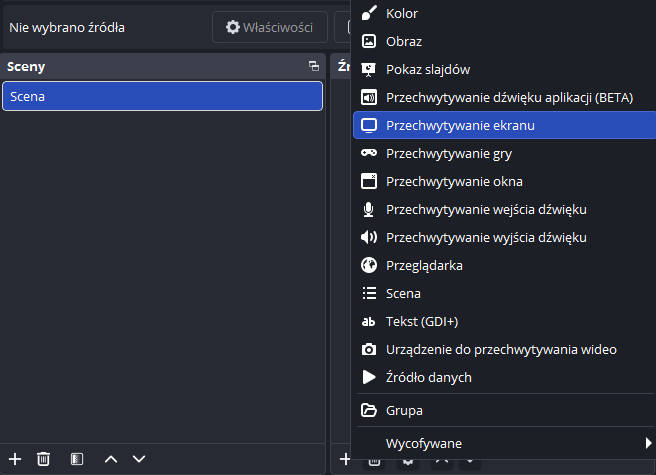Click the globe icon for Przeglądarka

(369, 266)
